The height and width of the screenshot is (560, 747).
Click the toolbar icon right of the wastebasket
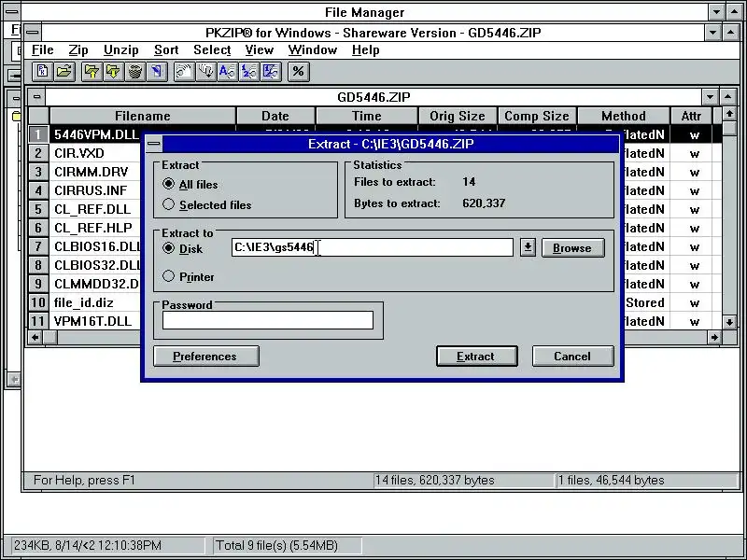[x=157, y=72]
